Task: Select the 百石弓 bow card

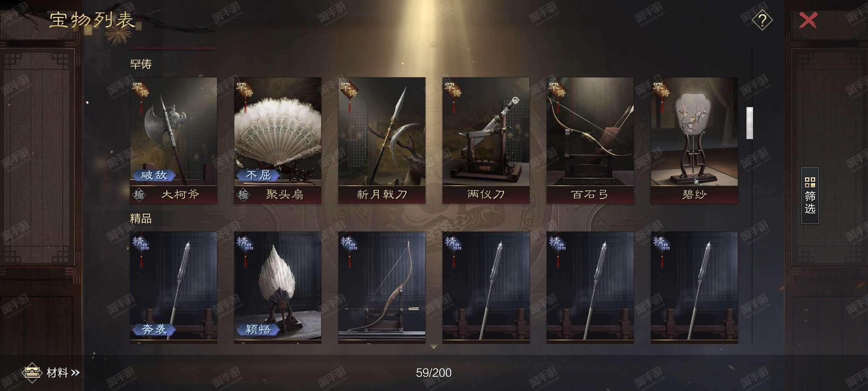Action: tap(590, 140)
